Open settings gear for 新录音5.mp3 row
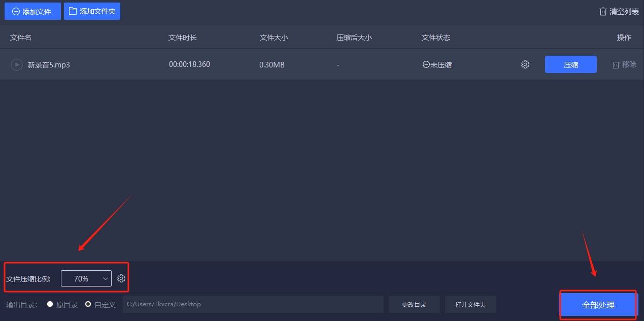This screenshot has width=644, height=321. [x=525, y=64]
